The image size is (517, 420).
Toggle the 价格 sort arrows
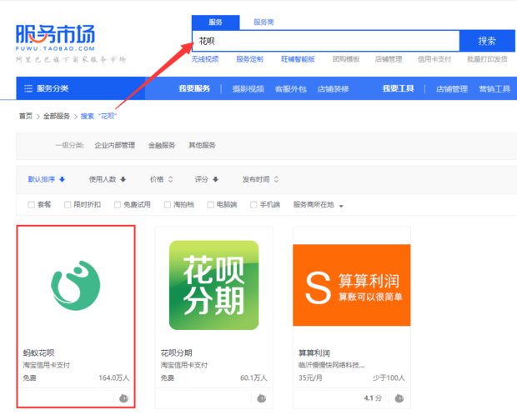(x=170, y=179)
